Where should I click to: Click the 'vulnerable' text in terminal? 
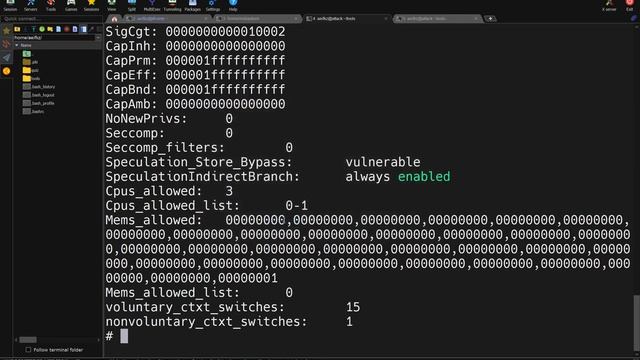point(383,162)
